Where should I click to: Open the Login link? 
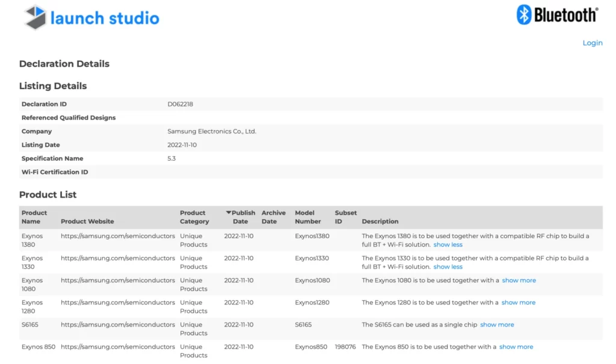tap(593, 43)
